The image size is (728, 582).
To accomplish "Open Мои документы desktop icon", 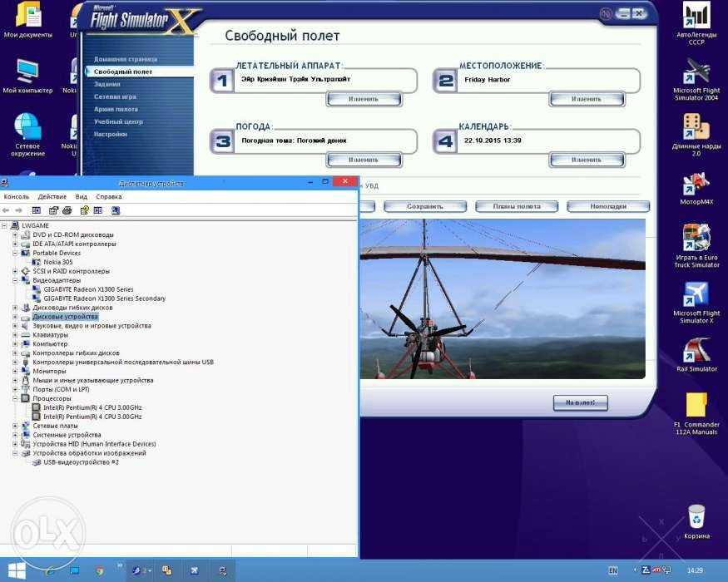I will pyautogui.click(x=27, y=19).
